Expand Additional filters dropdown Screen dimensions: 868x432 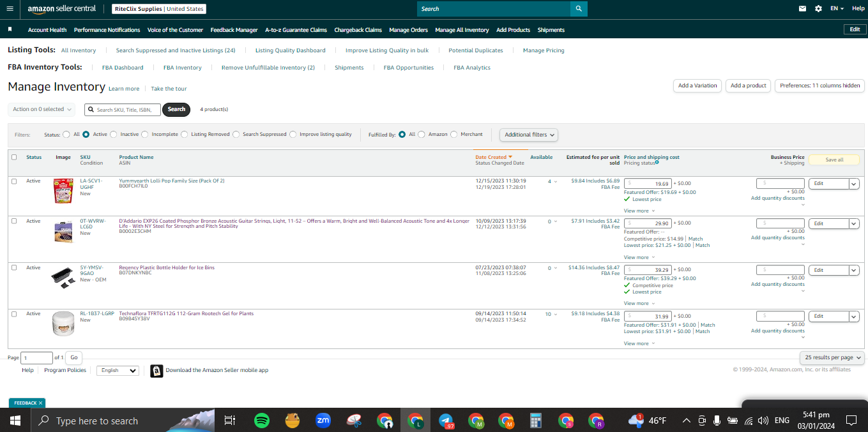pos(529,135)
